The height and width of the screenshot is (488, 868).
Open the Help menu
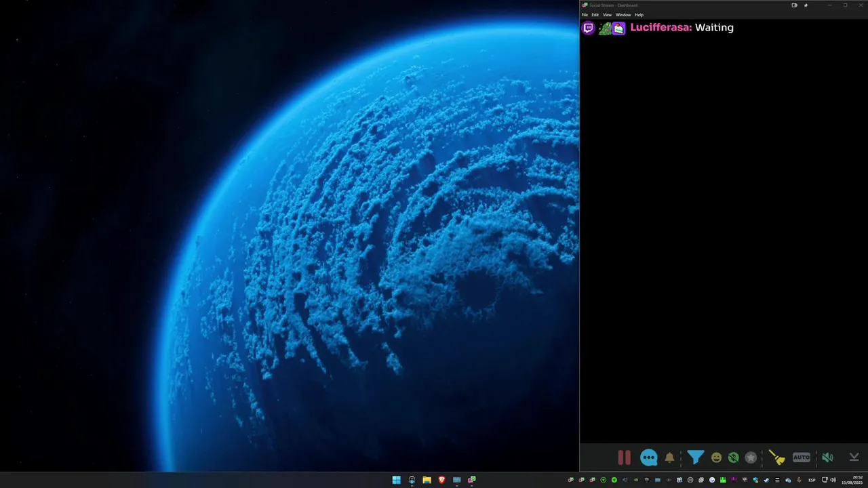click(639, 15)
